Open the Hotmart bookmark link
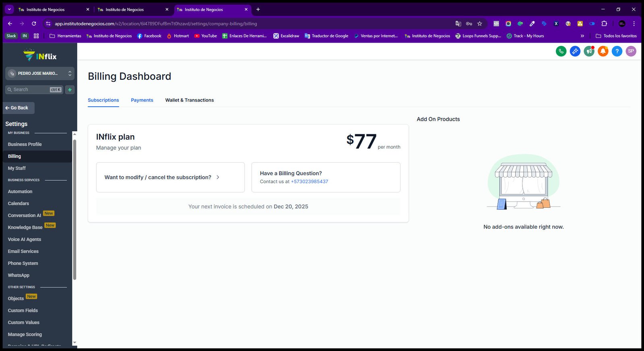 pos(178,36)
